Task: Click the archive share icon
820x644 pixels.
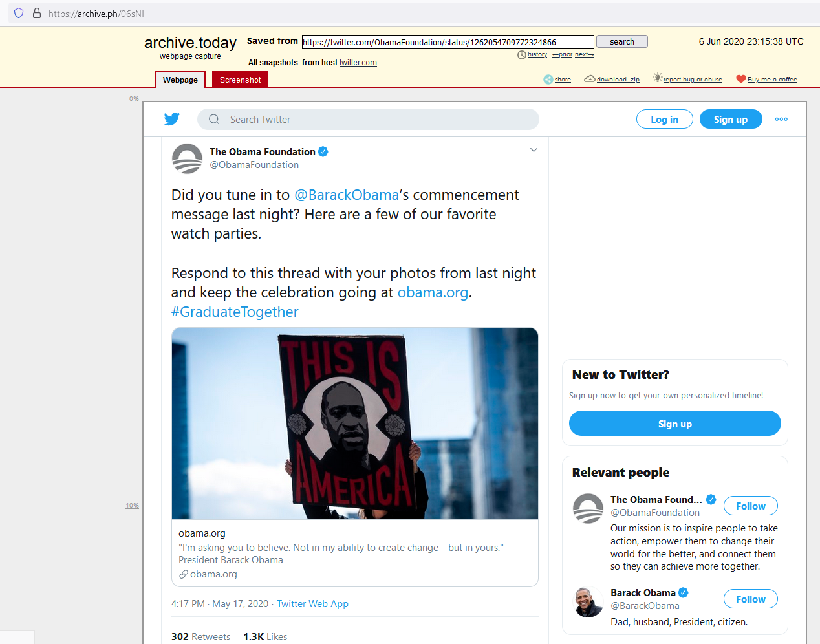Action: (x=548, y=80)
